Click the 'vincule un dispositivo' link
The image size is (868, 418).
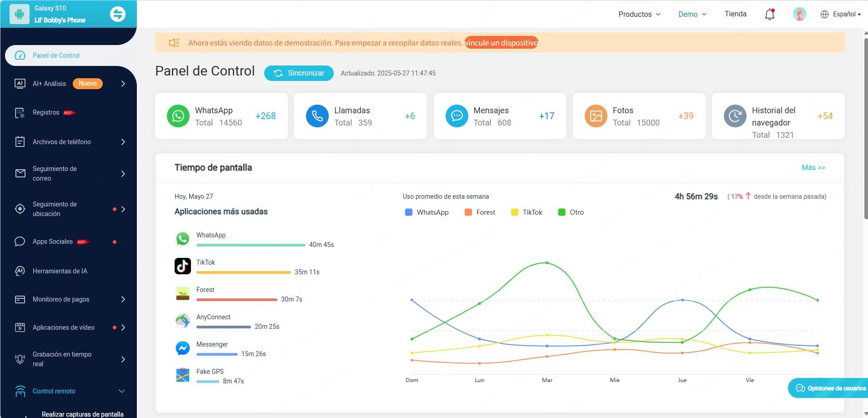click(501, 43)
